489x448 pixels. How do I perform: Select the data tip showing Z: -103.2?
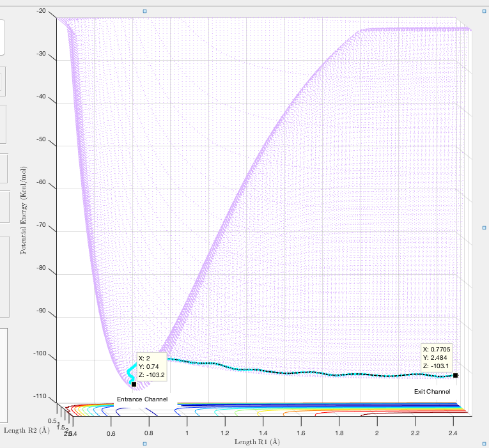152,367
